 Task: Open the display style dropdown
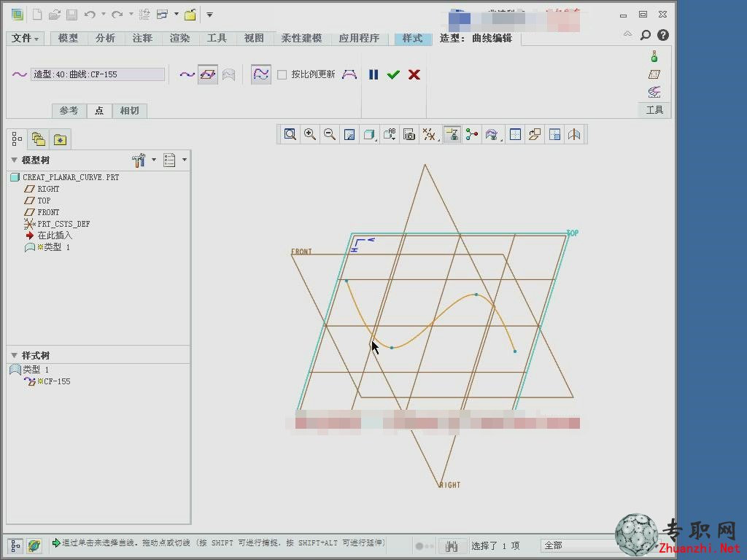tap(369, 134)
